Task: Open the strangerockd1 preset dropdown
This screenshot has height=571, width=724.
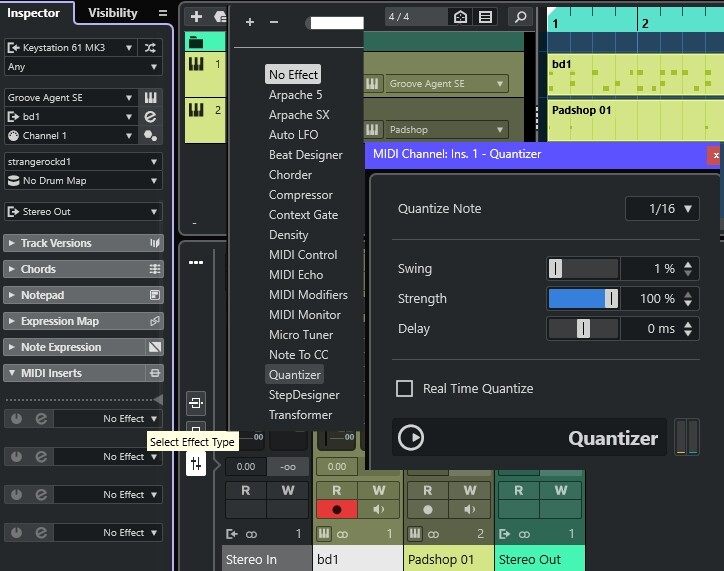Action: pyautogui.click(x=83, y=162)
